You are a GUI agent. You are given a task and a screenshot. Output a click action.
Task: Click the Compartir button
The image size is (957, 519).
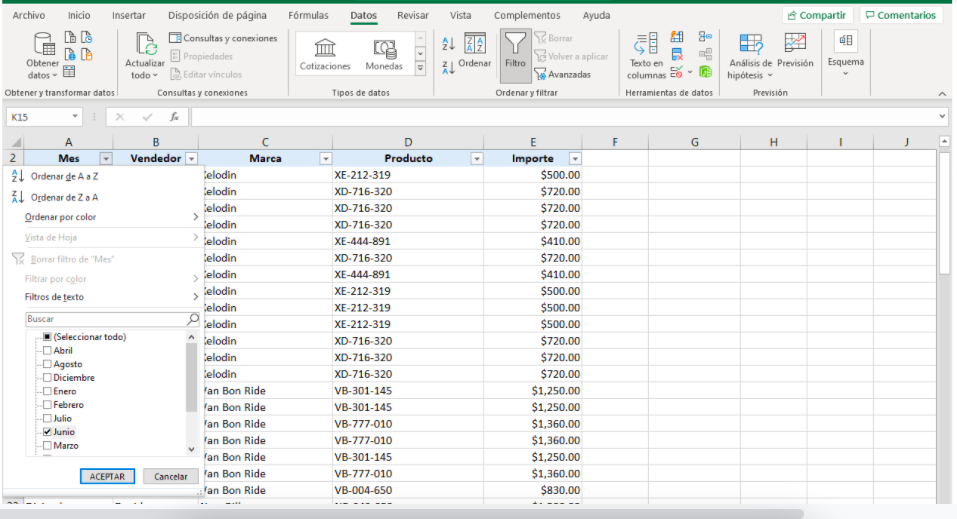coord(817,15)
